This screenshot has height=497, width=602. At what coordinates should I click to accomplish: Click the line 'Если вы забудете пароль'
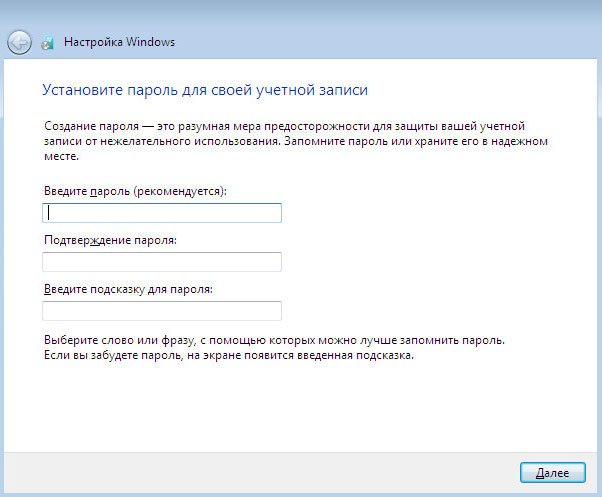[x=229, y=355]
